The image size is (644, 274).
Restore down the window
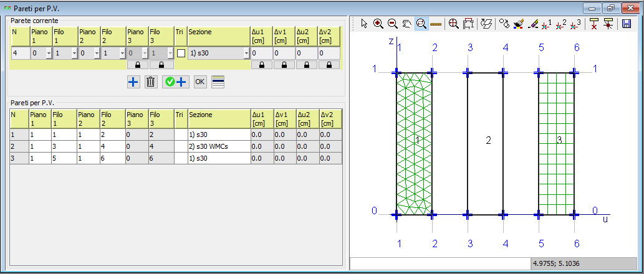(612, 8)
